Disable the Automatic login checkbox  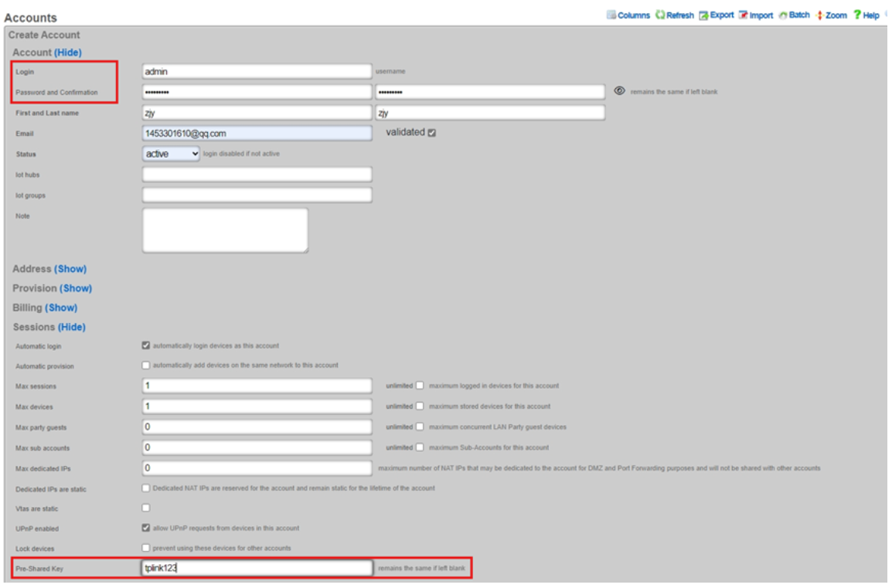tap(146, 345)
